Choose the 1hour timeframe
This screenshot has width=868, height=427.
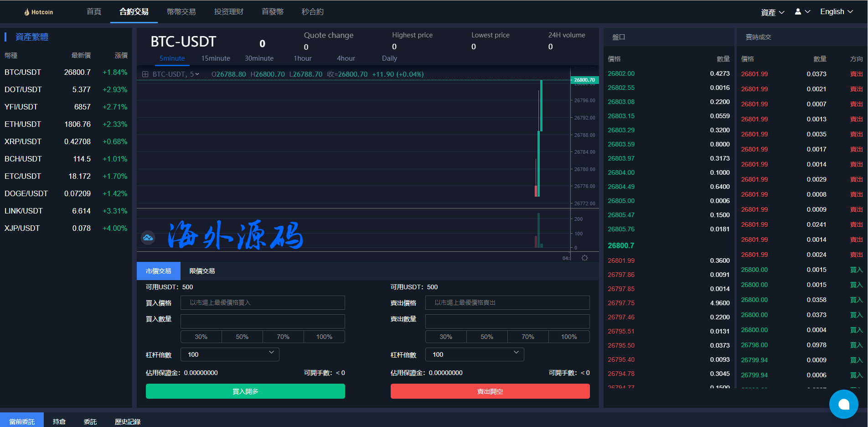(302, 58)
